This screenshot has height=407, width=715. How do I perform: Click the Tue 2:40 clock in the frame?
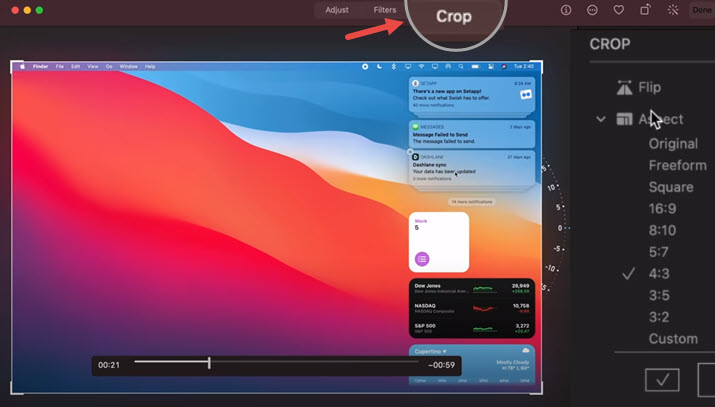pos(523,67)
